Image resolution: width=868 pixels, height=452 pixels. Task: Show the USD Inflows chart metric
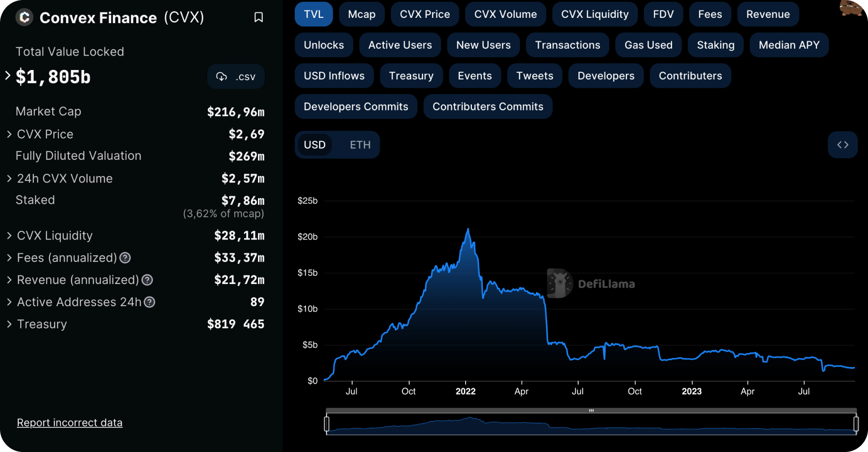coord(334,76)
